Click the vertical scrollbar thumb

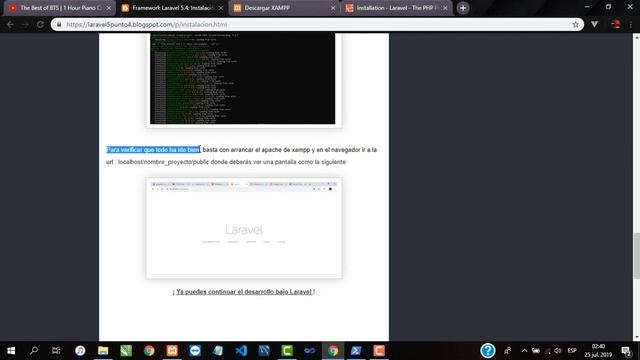636,256
